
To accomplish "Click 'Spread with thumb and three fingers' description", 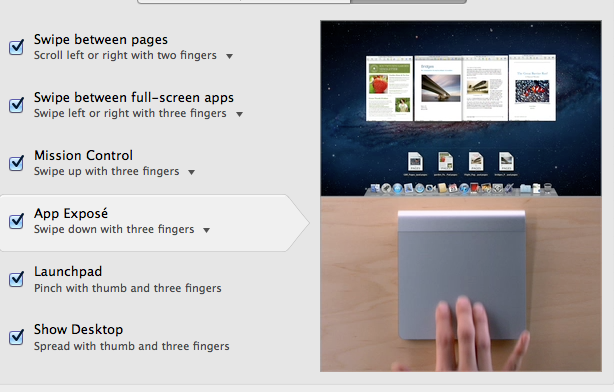I will pyautogui.click(x=132, y=346).
